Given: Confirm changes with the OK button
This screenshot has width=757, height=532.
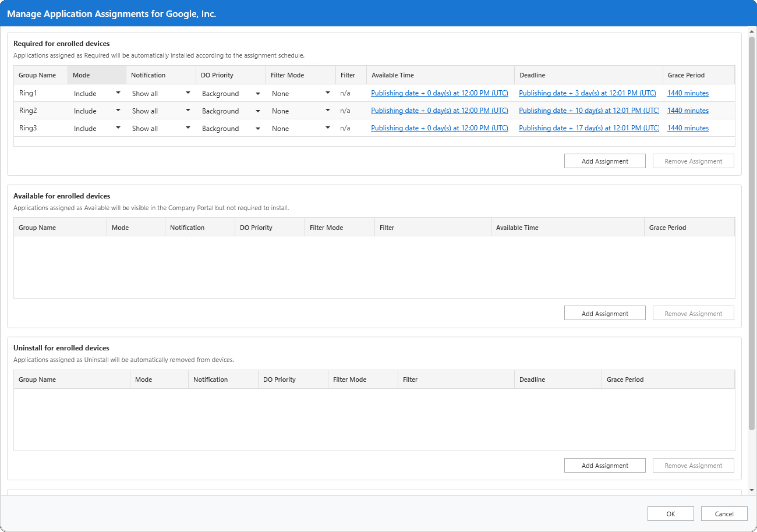Looking at the screenshot, I should [670, 513].
